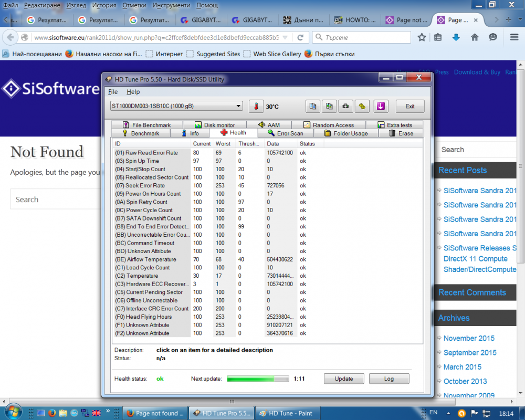Click the camera save screenshot icon
This screenshot has width=525, height=420.
(x=345, y=106)
